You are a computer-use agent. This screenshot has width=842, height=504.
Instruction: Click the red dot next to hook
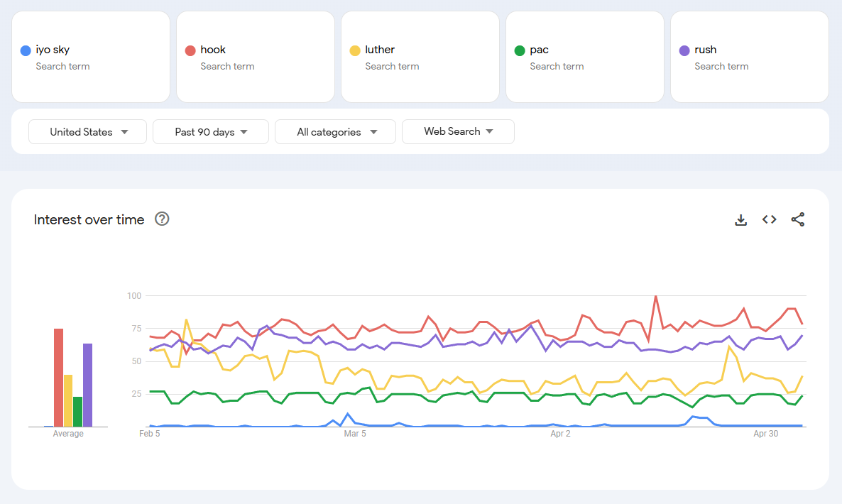coord(190,50)
